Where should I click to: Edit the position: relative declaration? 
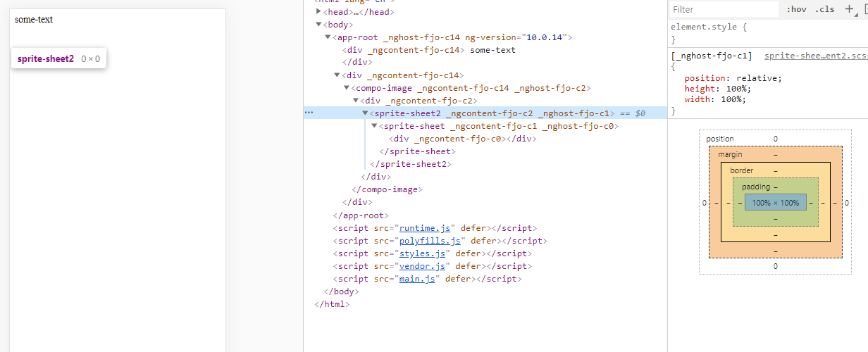coord(733,78)
